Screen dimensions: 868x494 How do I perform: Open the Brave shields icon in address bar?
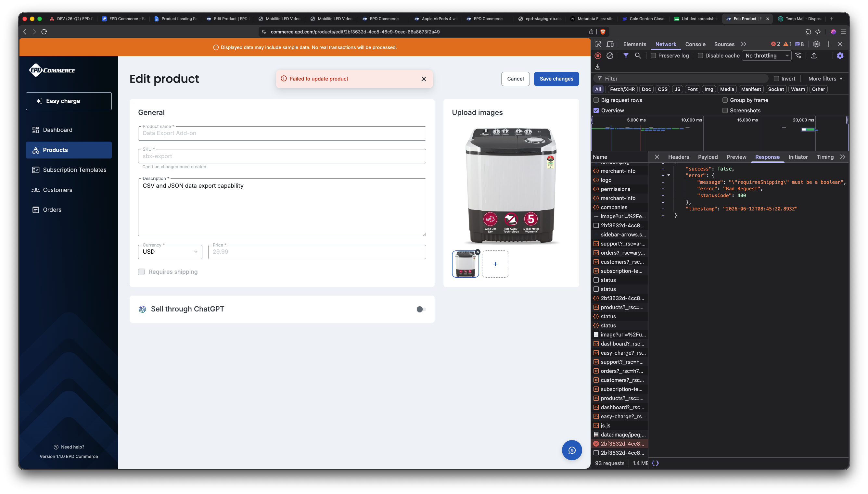(x=603, y=32)
